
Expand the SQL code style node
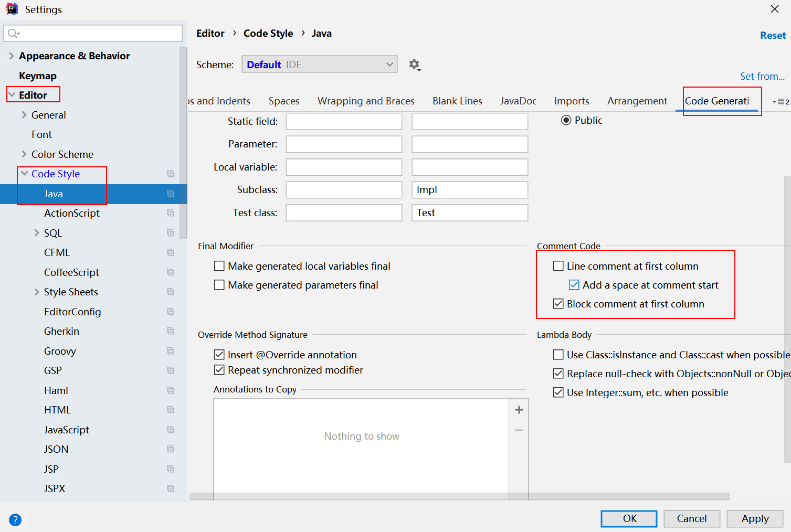coord(37,233)
